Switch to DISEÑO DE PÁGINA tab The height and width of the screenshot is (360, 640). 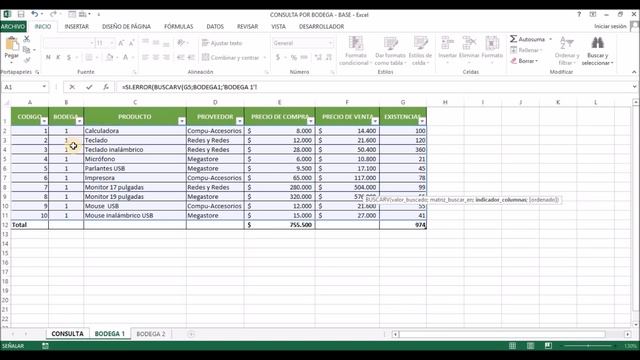tap(126, 27)
